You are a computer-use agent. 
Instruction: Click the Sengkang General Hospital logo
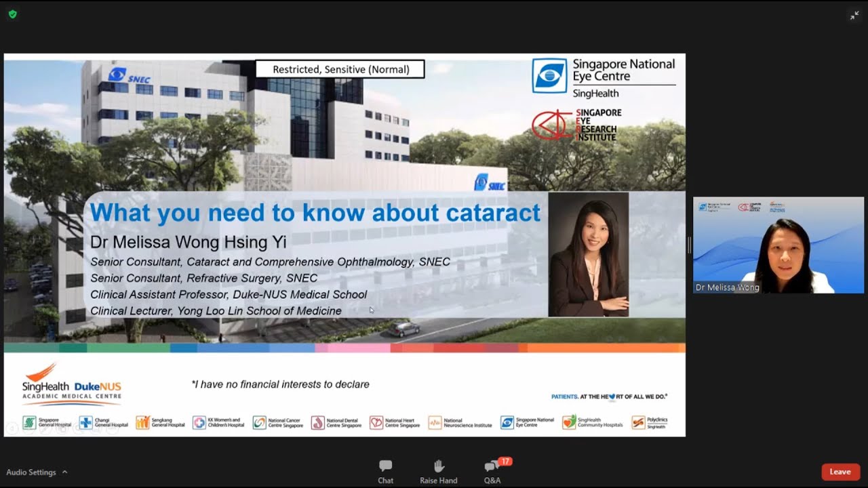point(160,423)
